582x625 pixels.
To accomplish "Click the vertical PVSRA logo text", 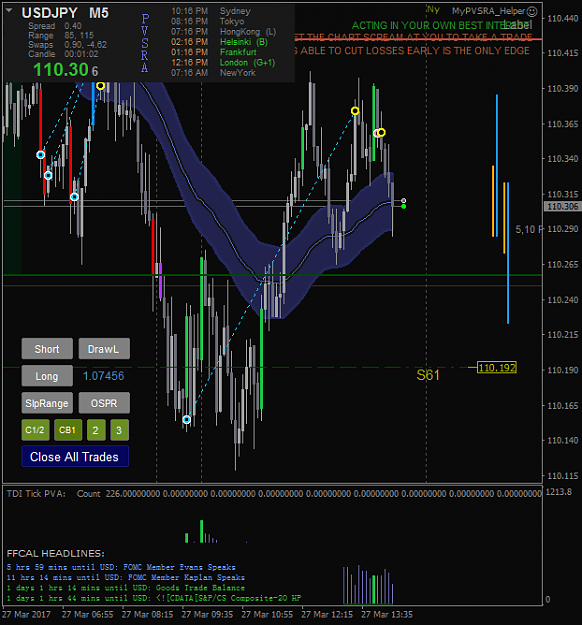I will coord(145,43).
